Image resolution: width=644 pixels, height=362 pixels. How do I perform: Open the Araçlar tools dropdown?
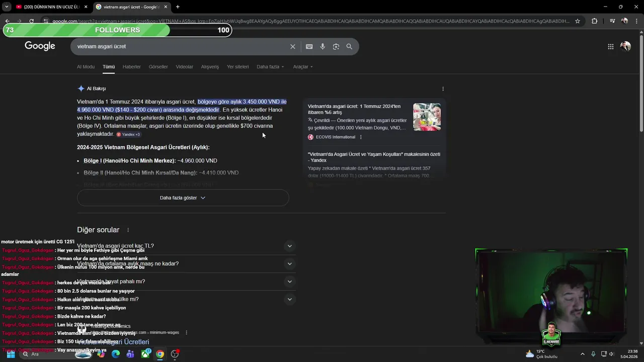point(303,66)
